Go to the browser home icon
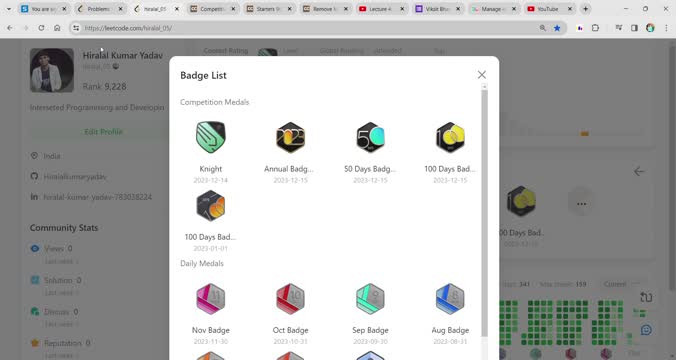This screenshot has width=676, height=360. 57,28
